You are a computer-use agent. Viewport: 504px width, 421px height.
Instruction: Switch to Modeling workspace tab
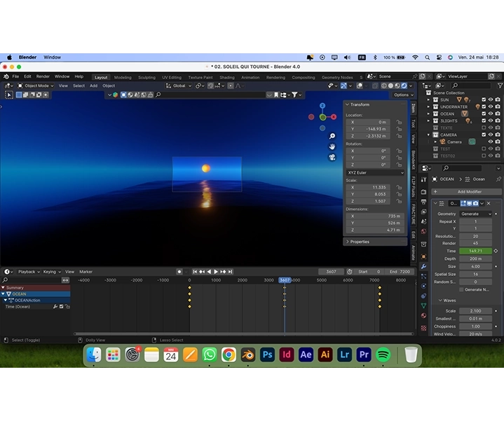coord(123,77)
